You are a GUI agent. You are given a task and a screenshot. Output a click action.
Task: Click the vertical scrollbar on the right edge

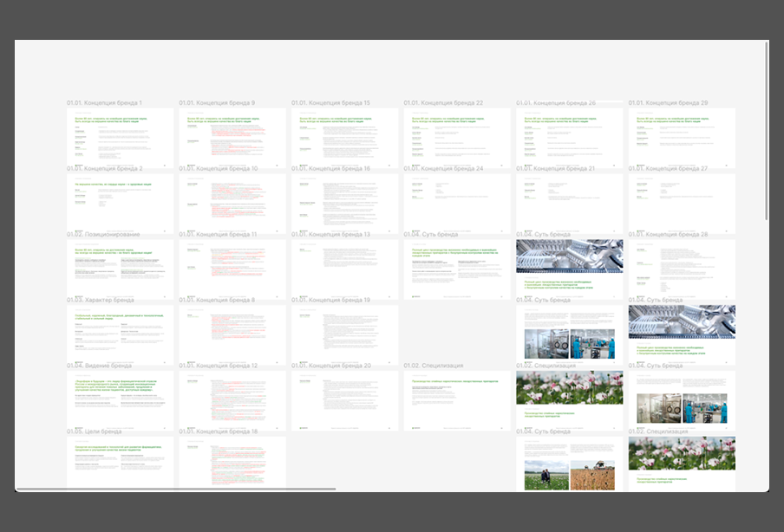tap(767, 130)
